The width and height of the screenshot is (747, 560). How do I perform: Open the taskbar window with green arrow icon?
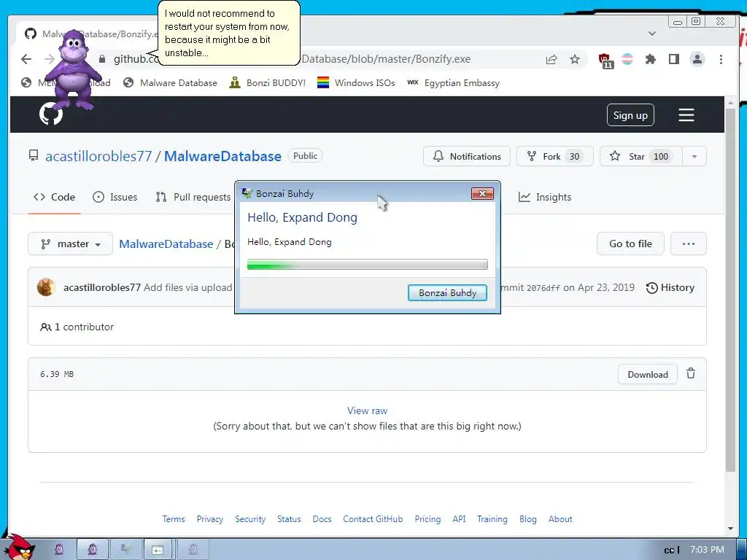tap(158, 550)
